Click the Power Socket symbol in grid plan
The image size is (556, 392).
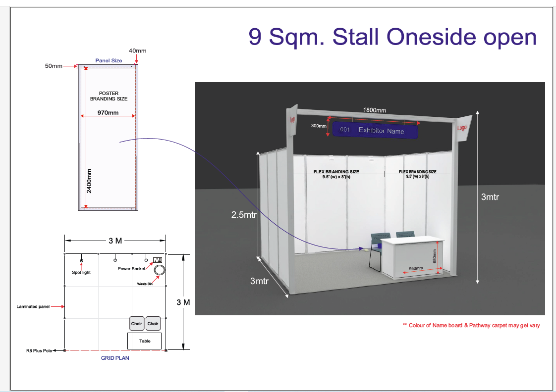tap(158, 260)
